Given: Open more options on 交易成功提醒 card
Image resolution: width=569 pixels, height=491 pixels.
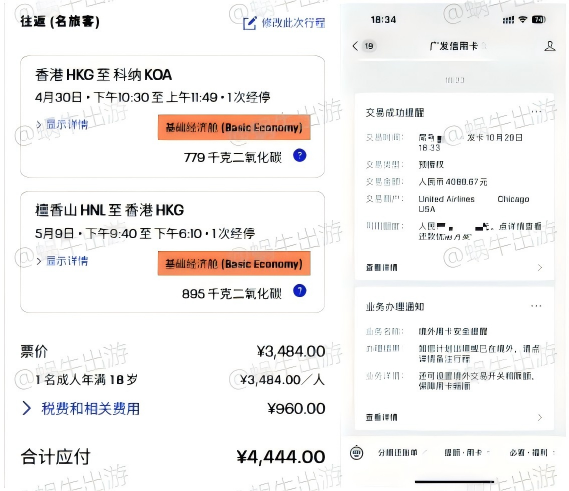Looking at the screenshot, I should 536,112.
